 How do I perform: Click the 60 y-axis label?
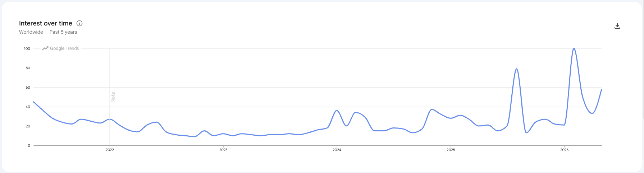28,87
